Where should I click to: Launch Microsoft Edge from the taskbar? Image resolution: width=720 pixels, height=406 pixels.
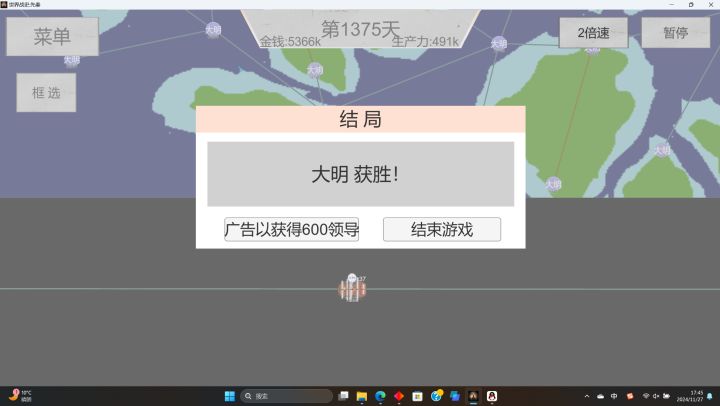pyautogui.click(x=380, y=396)
